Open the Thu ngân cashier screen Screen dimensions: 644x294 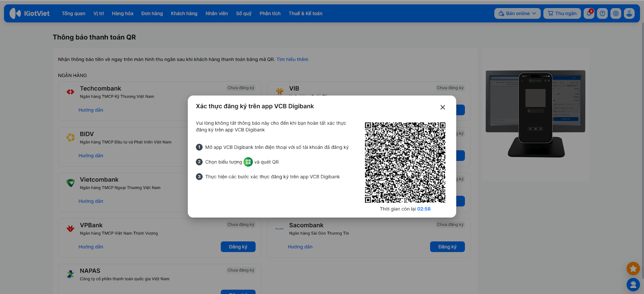[x=562, y=13]
